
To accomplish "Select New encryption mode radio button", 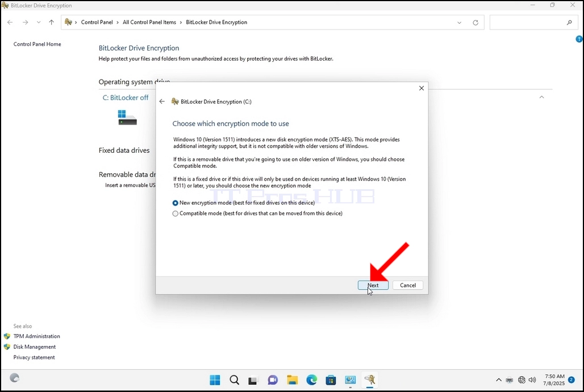I will (175, 203).
